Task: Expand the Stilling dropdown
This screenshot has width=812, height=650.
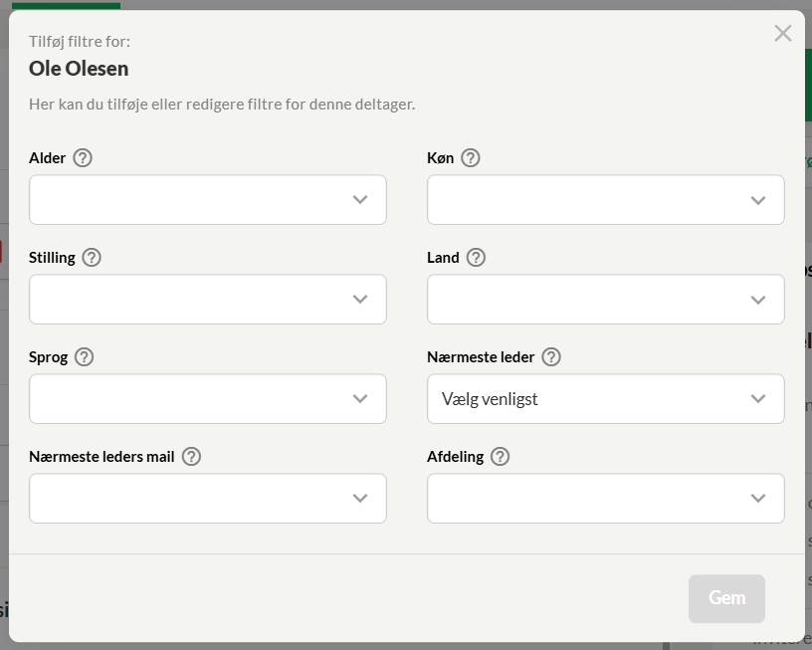Action: pyautogui.click(x=208, y=299)
